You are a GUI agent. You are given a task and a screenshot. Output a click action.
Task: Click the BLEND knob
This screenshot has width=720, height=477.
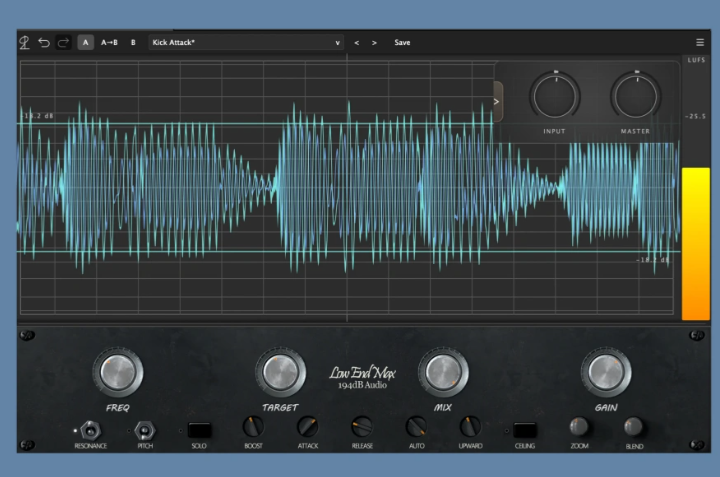[x=634, y=427]
